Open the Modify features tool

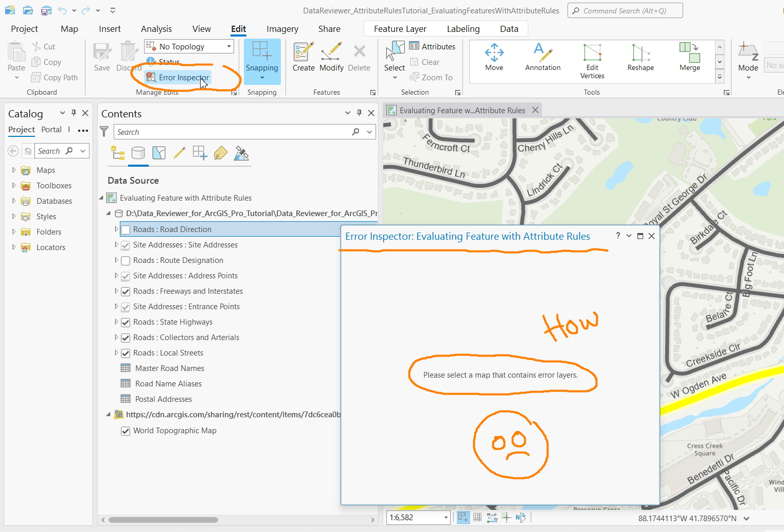pos(331,57)
